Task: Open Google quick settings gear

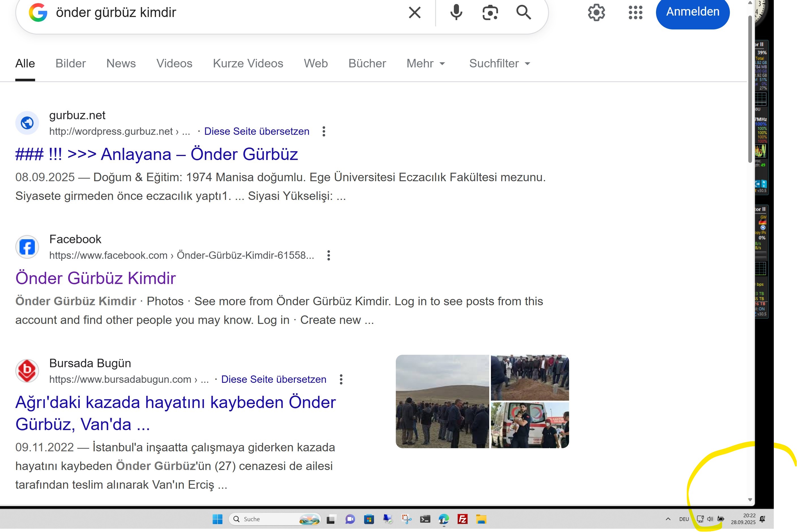Action: click(596, 12)
